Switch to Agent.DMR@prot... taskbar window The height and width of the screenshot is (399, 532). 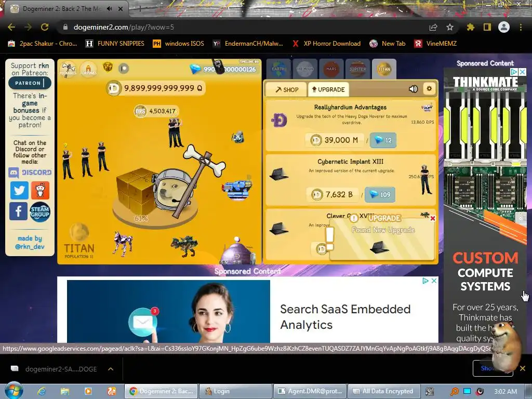(310, 391)
